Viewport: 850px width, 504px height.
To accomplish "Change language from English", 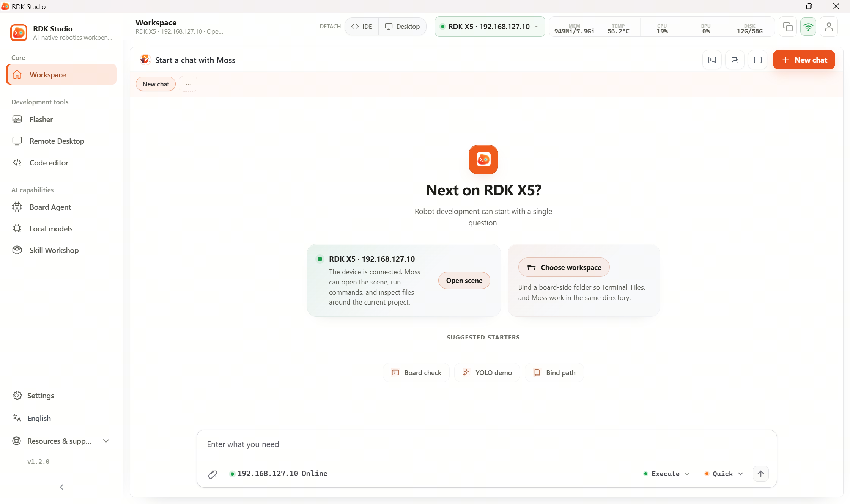I will point(61,418).
